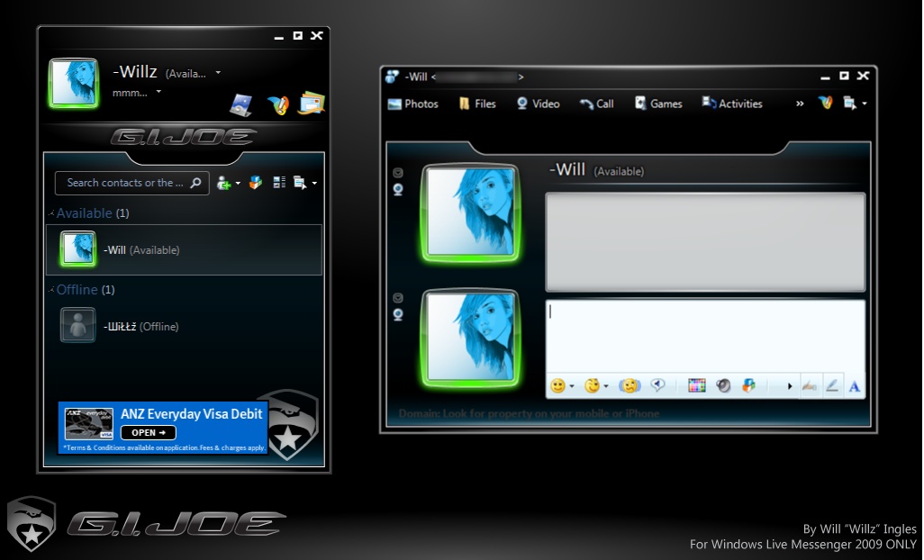Viewport: 924px width, 560px height.
Task: Open the email inbox icon in contact list
Action: point(311,104)
